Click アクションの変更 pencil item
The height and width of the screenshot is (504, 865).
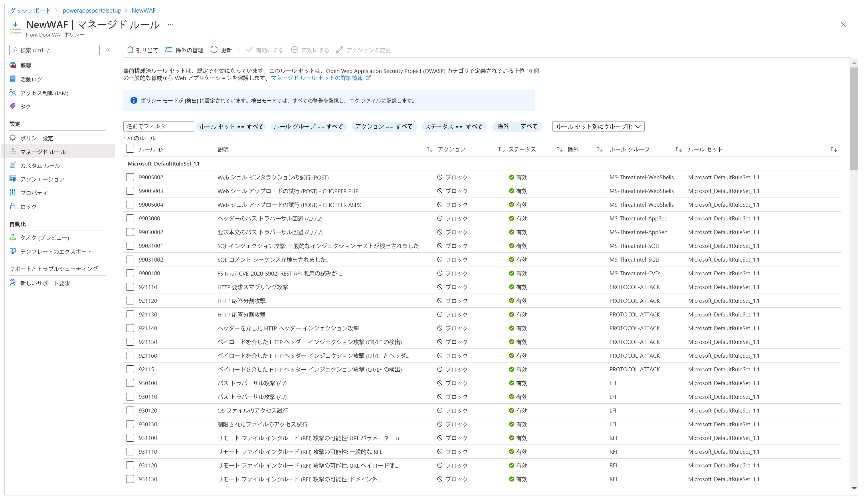tap(363, 50)
